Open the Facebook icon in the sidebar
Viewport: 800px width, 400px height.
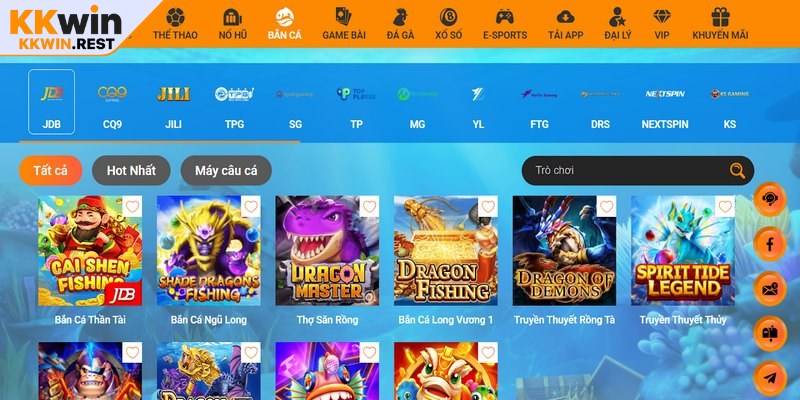coord(769,244)
